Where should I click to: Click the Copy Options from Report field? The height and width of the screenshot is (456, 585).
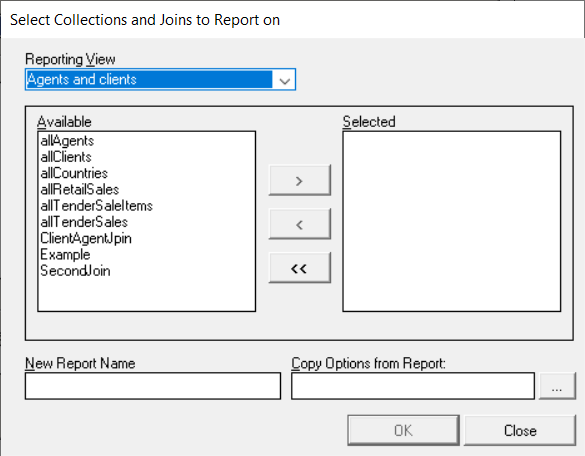pos(413,386)
